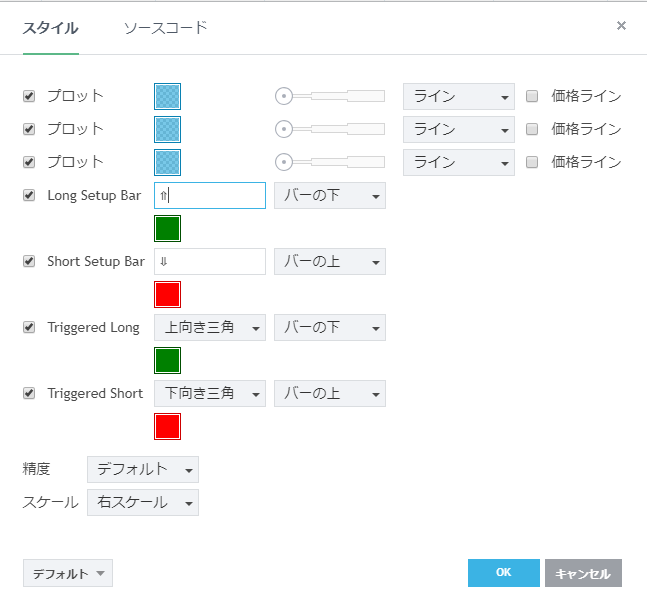Viewport: 647px width, 610px height.
Task: Toggle the Triggered Short checkbox
Action: coord(29,393)
